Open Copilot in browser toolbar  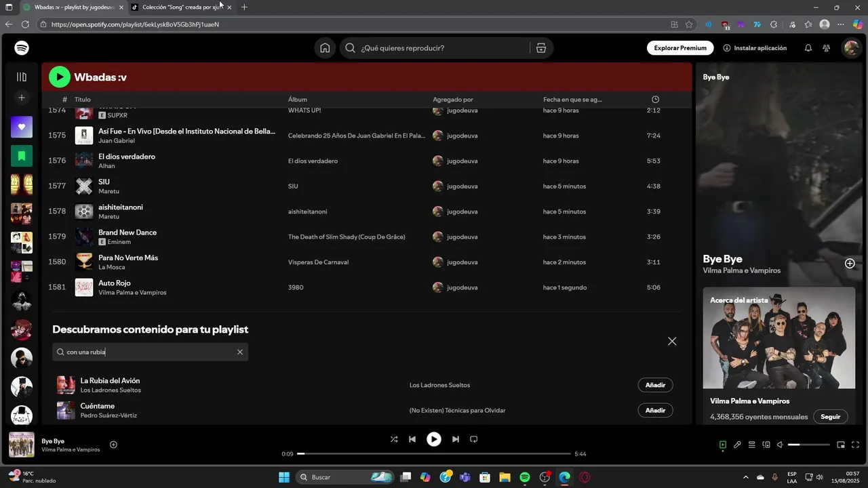coord(858,24)
